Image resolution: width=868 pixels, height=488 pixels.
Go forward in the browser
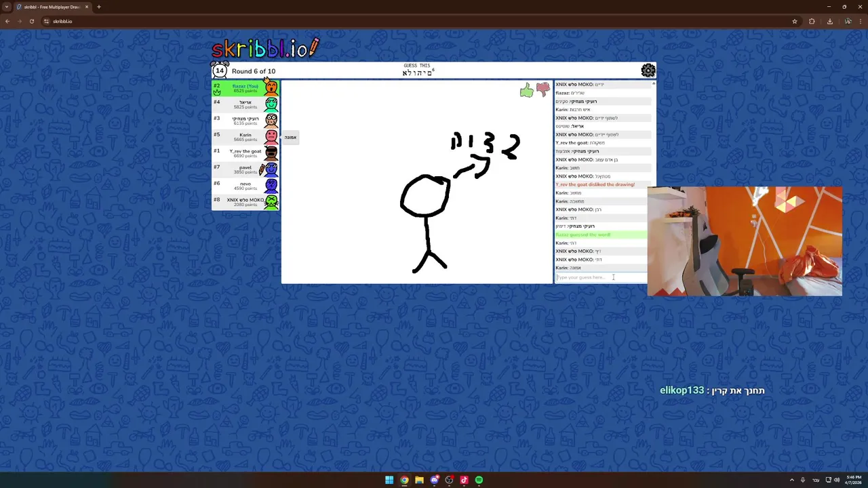pyautogui.click(x=20, y=21)
